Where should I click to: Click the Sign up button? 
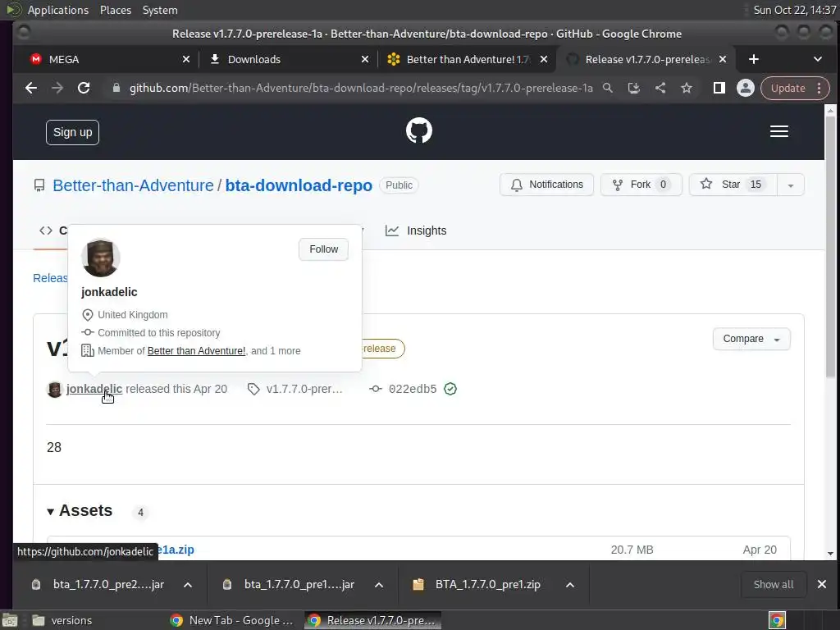click(x=72, y=132)
